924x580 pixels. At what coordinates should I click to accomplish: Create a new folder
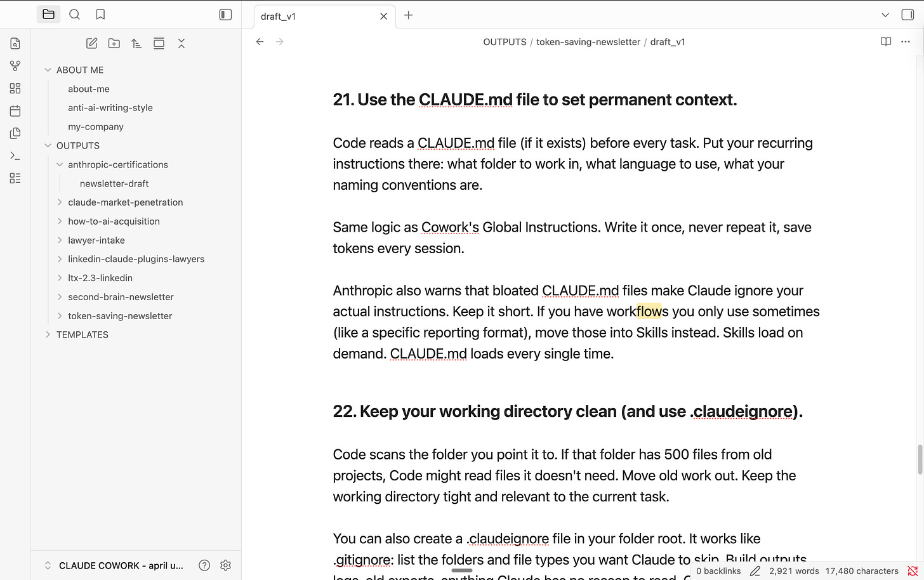pos(114,43)
